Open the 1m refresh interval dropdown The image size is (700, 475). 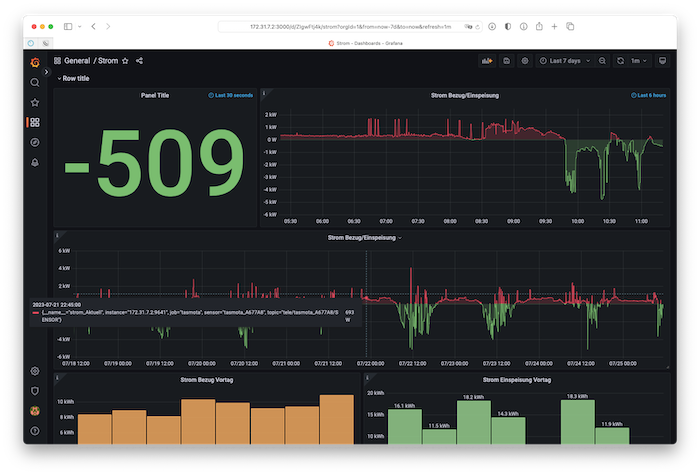click(x=639, y=61)
